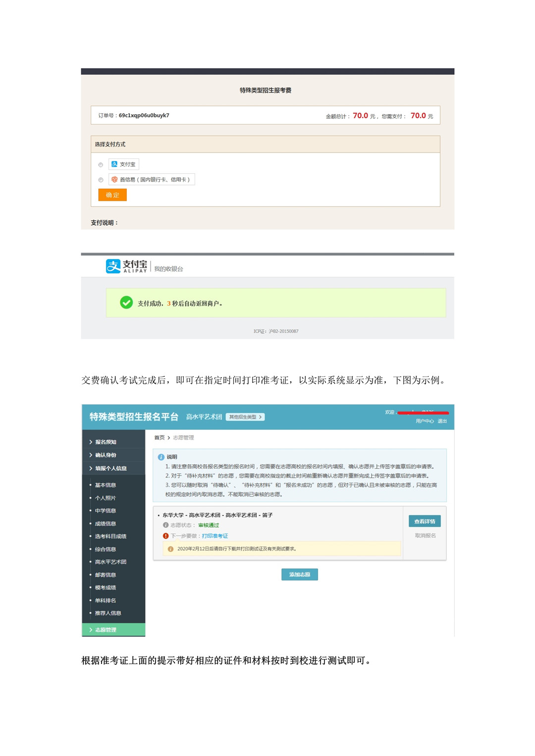
Task: Open 综合信息 in sidebar
Action: (106, 550)
